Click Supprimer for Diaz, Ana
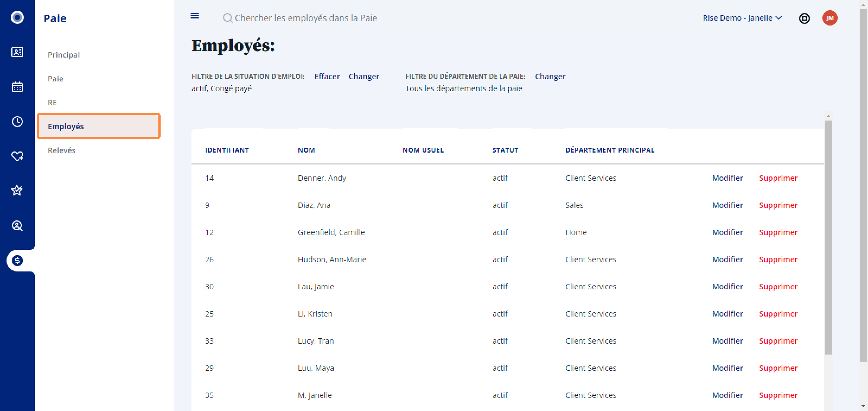Viewport: 868px width, 411px height. (x=778, y=205)
